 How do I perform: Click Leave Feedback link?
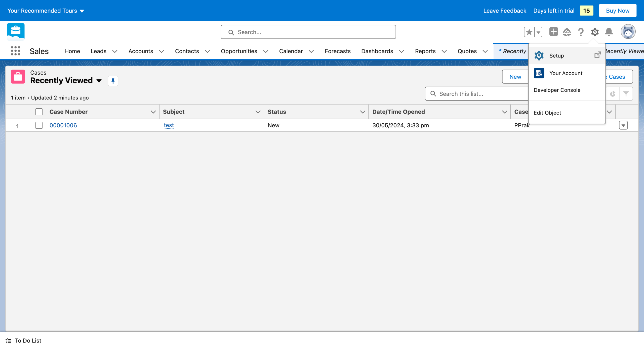coord(505,11)
